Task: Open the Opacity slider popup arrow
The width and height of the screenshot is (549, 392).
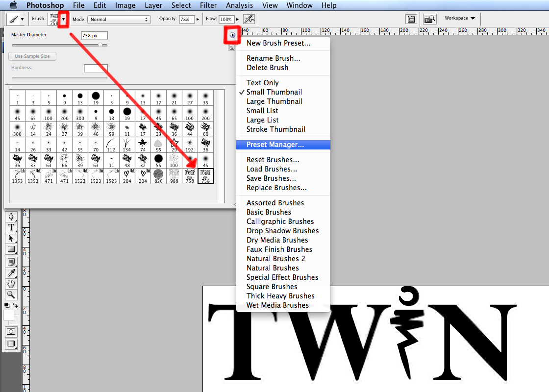Action: (198, 19)
